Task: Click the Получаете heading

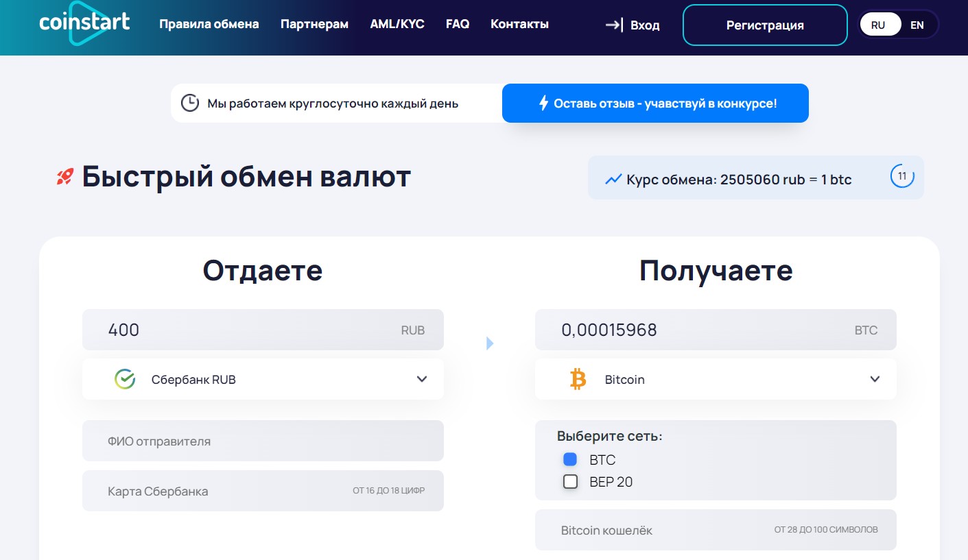Action: (x=716, y=271)
